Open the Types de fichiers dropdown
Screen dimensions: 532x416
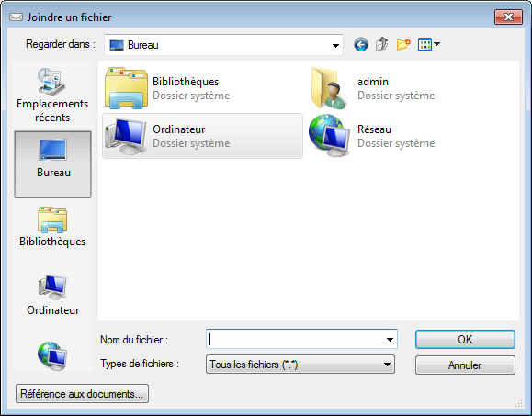[x=300, y=365]
